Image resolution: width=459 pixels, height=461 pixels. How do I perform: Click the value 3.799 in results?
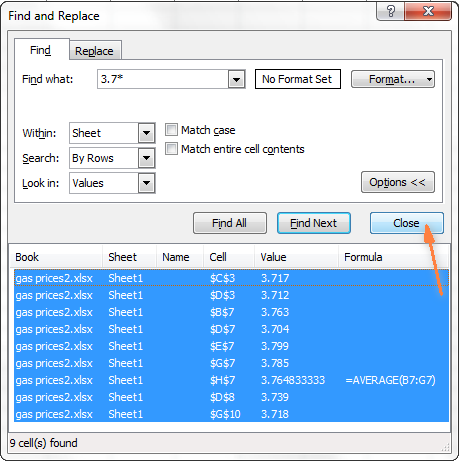click(275, 346)
